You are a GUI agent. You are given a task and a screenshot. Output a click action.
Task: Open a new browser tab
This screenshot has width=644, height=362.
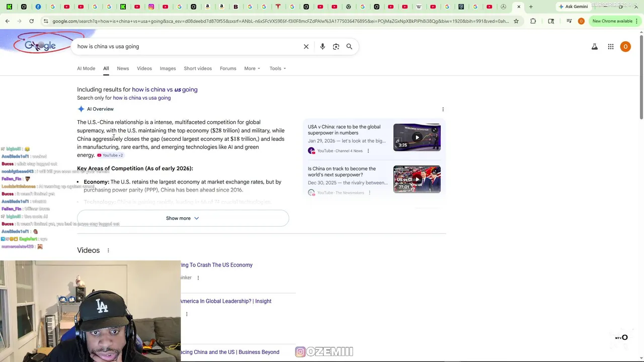531,7
